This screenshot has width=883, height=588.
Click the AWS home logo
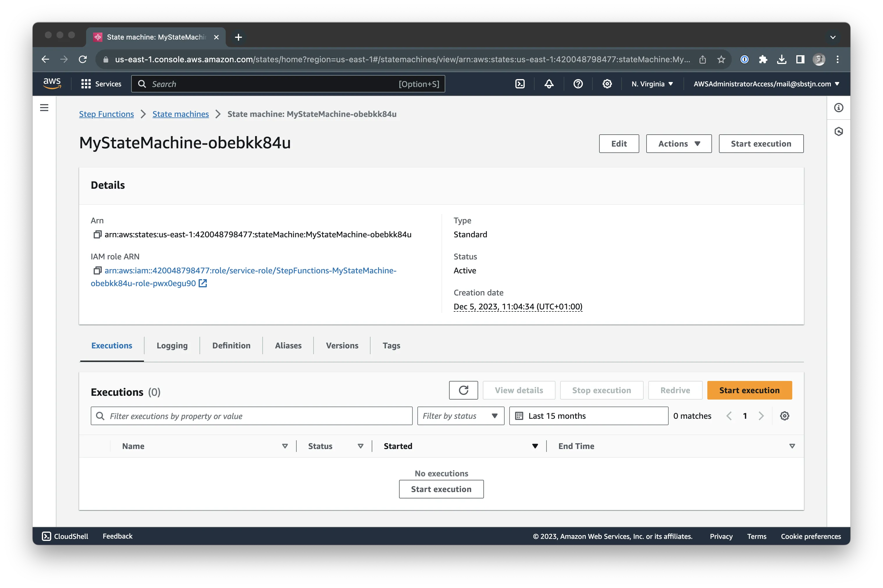click(52, 84)
